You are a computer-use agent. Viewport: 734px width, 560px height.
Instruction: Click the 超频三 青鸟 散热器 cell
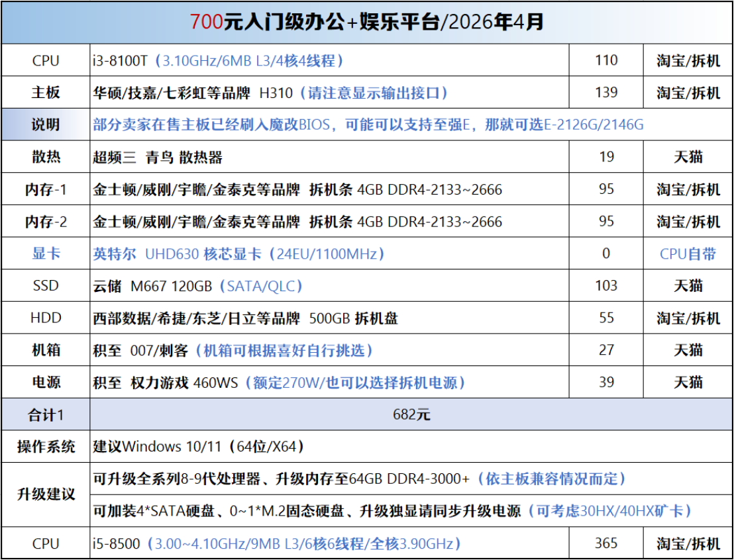329,157
